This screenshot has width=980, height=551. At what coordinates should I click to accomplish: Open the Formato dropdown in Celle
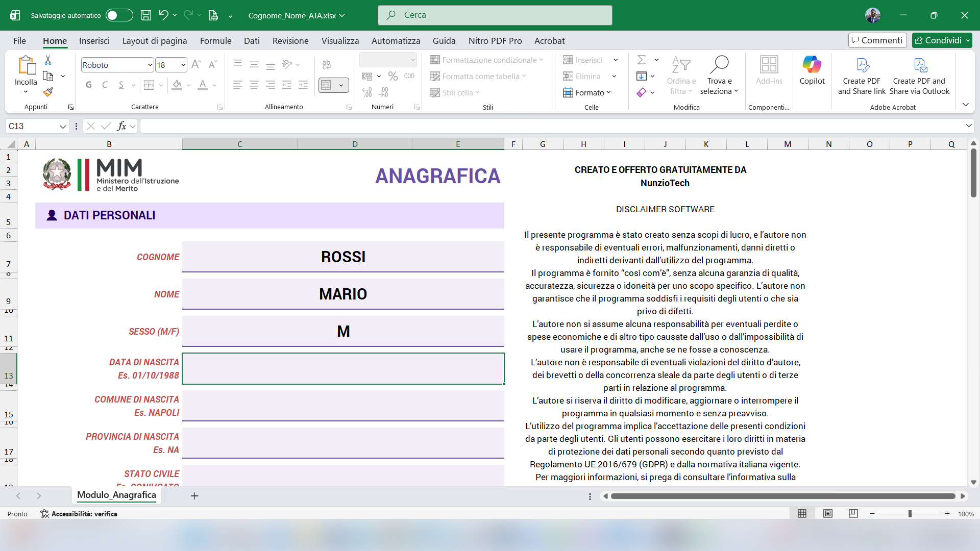587,93
